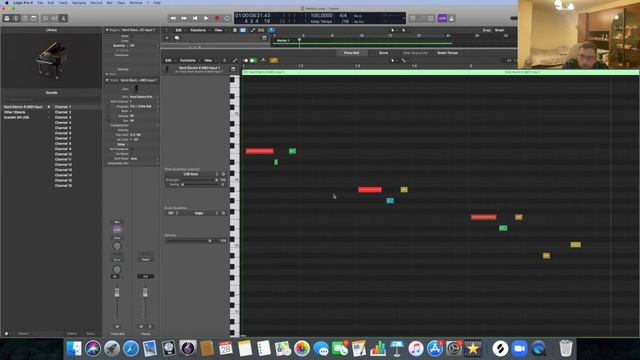The image size is (640, 360).
Task: Start playback with the Play button
Action: [206, 18]
